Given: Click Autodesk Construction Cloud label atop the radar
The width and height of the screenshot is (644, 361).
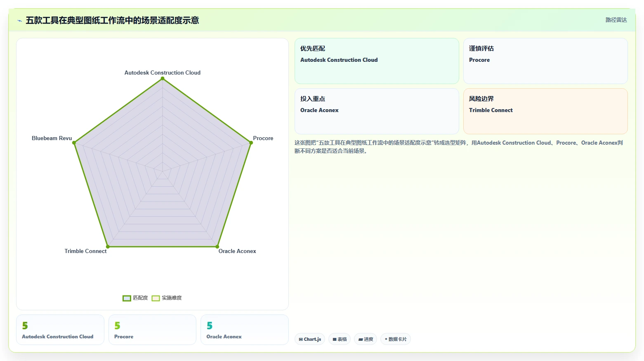Looking at the screenshot, I should [163, 73].
